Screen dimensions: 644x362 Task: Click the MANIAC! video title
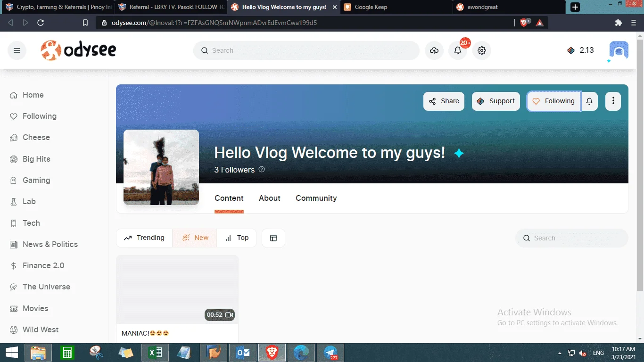pos(145,333)
